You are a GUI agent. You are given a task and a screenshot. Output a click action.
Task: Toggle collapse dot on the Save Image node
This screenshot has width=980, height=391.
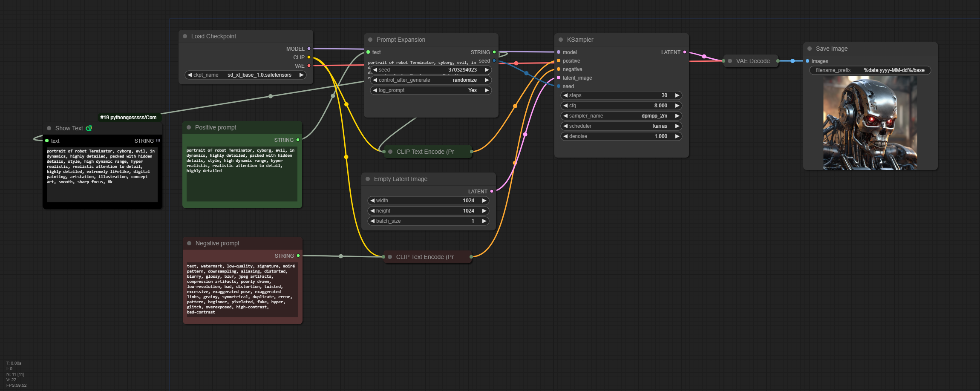(810, 49)
